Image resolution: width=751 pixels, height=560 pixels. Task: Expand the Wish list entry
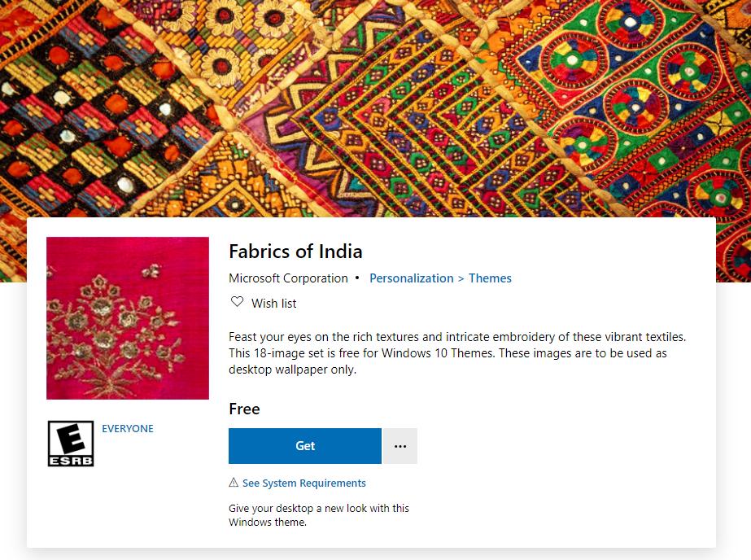tap(273, 303)
